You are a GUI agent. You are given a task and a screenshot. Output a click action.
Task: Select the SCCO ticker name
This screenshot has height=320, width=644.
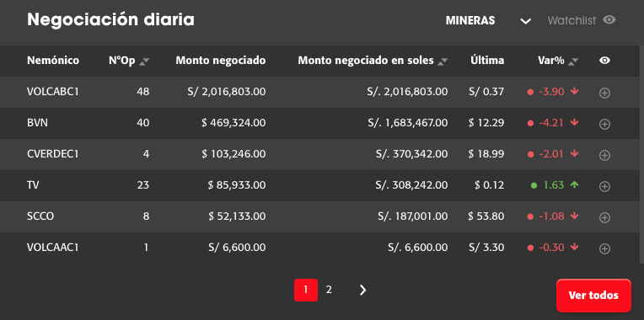tap(40, 216)
